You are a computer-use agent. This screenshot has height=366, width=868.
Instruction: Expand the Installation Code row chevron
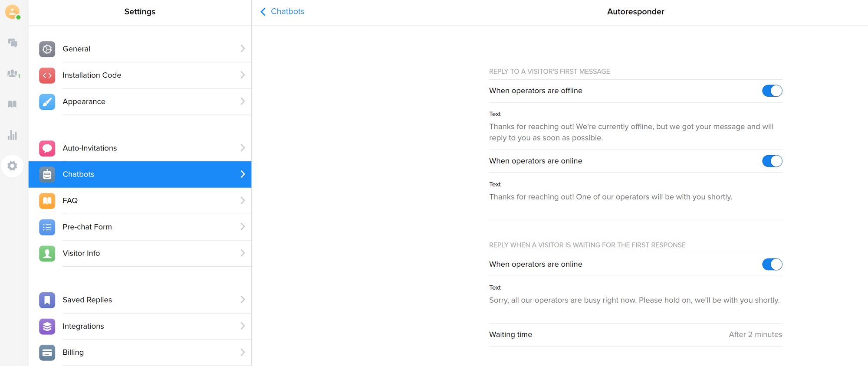[243, 75]
